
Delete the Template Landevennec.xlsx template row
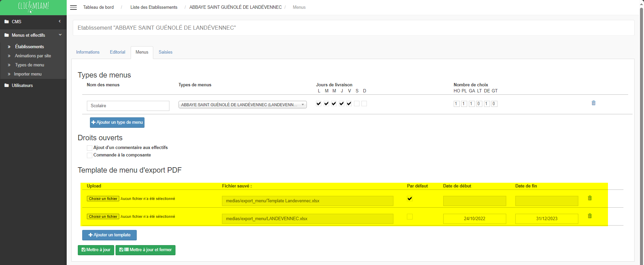[590, 198]
